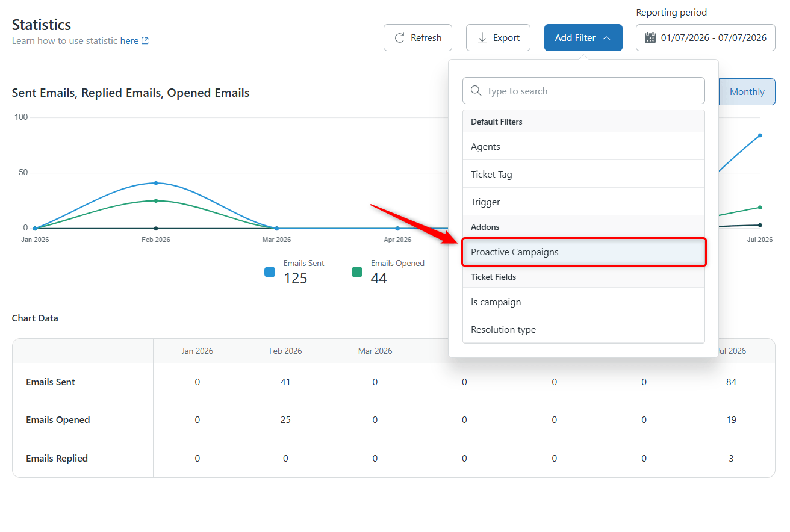Click the Feb 2026 column header
Screen dimensions: 790x532
[285, 351]
